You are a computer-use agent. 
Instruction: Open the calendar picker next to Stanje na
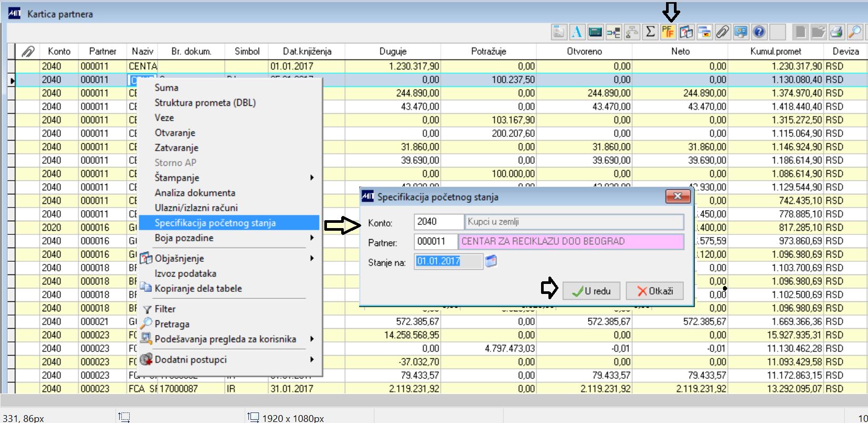click(491, 261)
